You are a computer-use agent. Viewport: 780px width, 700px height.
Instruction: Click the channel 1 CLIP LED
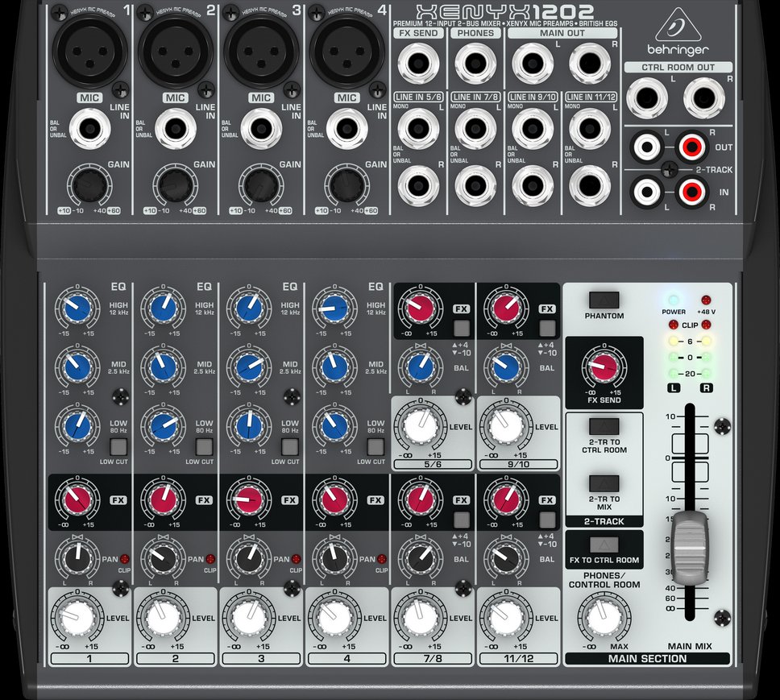point(124,559)
